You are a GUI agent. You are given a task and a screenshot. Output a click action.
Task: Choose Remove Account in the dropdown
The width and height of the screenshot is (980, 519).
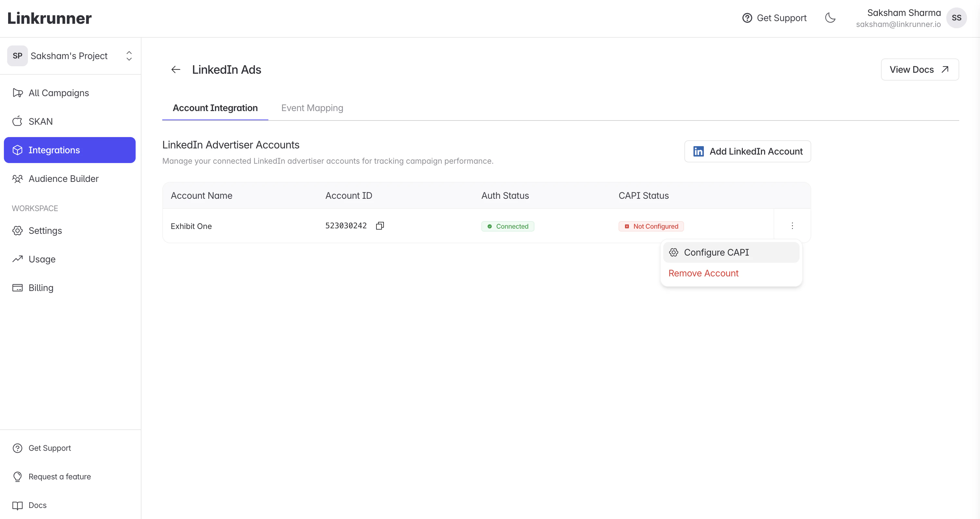(703, 273)
